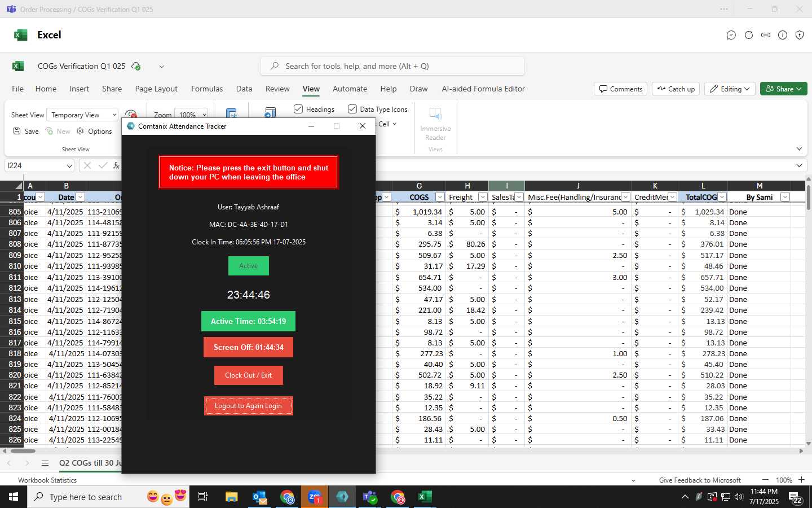Click the zoom in plus button
Screen dimensions: 812x508
pos(801,480)
